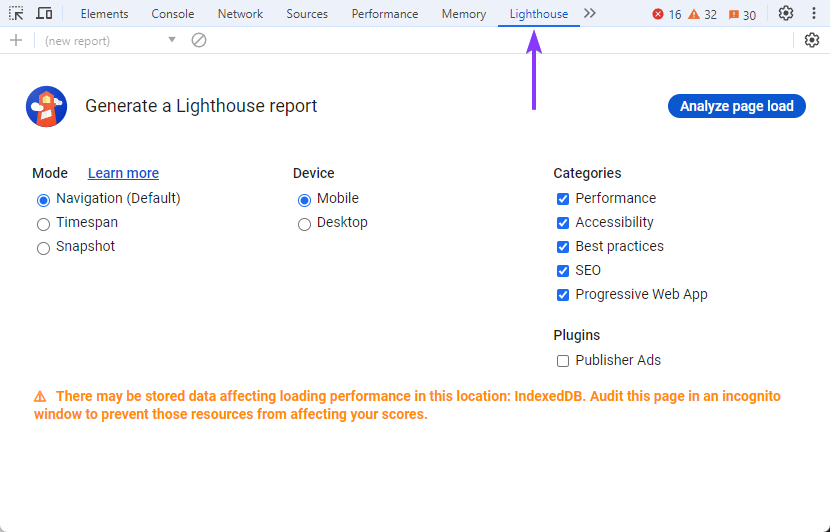The height and width of the screenshot is (532, 830).
Task: Toggle the Progressive Web App checkbox
Action: 563,295
